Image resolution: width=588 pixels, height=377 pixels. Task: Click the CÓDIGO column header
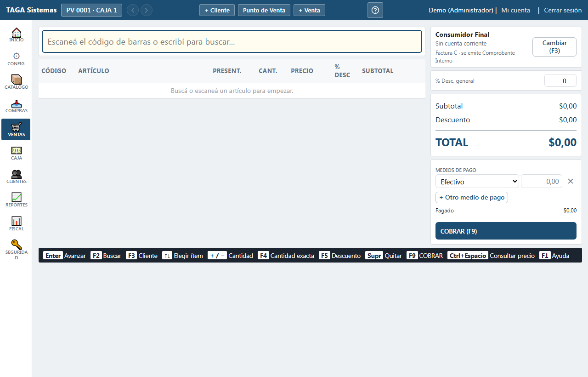coord(54,71)
